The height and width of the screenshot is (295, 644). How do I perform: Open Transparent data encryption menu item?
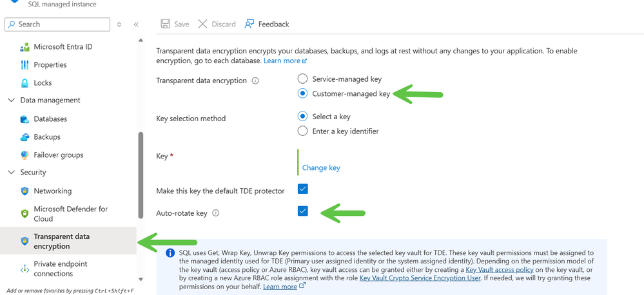click(x=68, y=242)
